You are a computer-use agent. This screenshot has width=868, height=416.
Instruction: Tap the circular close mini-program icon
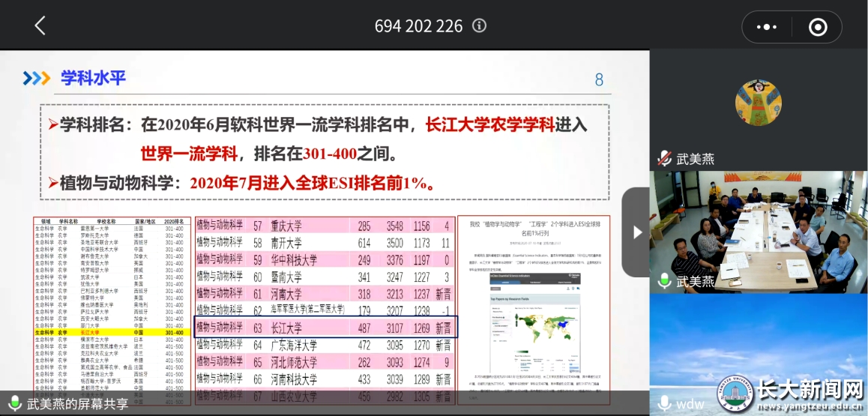click(x=818, y=26)
